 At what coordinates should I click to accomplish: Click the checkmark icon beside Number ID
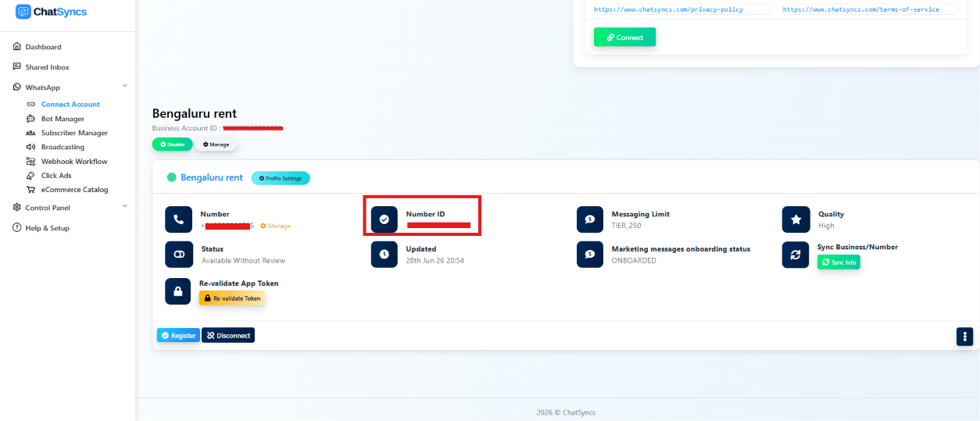coord(384,219)
